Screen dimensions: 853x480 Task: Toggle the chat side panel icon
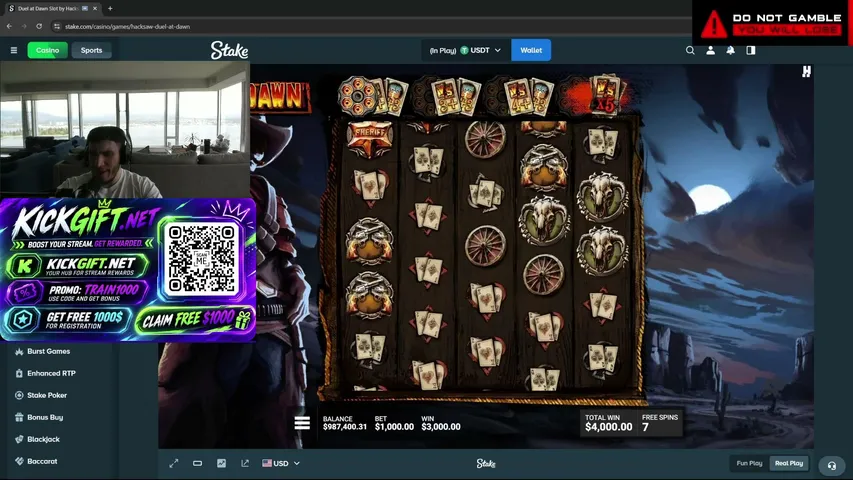tap(751, 50)
